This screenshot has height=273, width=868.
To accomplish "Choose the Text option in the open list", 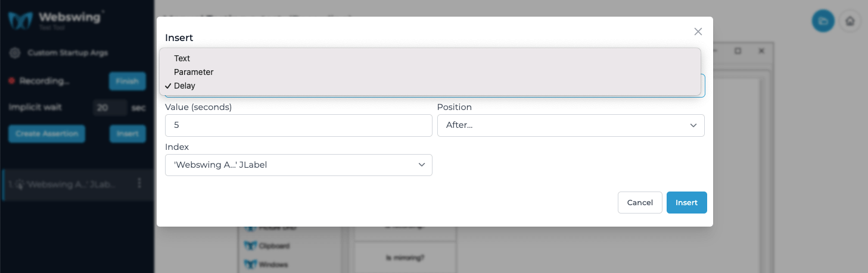I will [182, 58].
